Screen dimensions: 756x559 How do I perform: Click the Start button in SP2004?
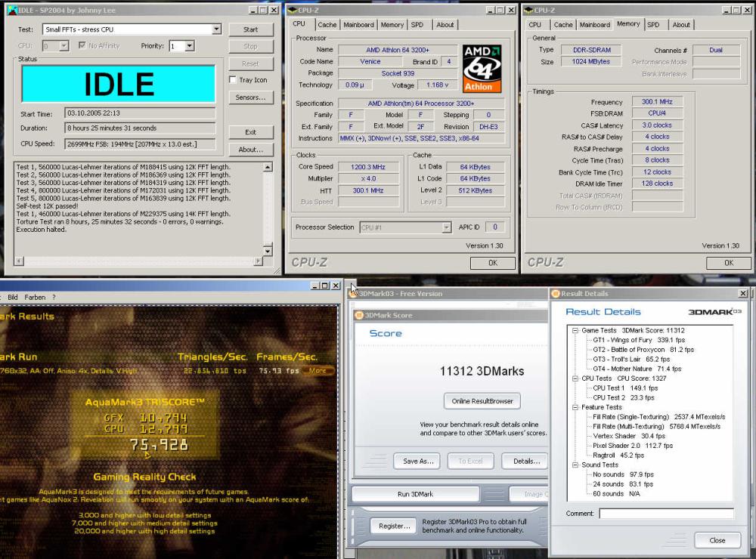[251, 29]
